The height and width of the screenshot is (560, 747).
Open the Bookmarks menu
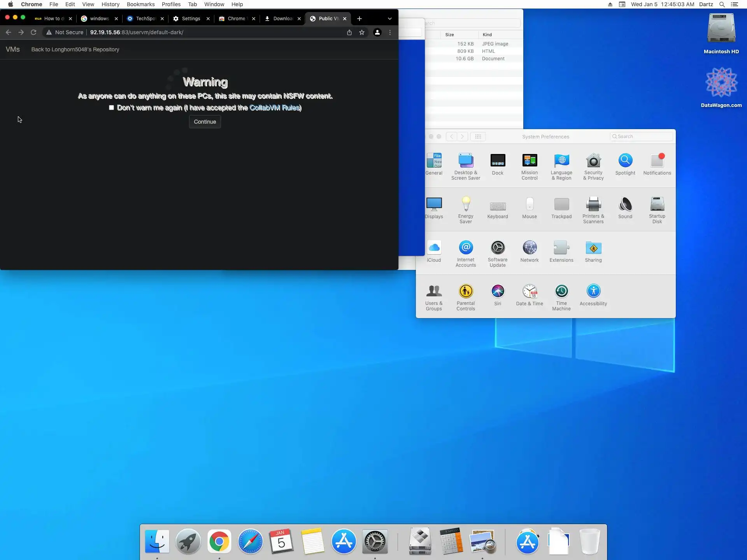coord(140,4)
